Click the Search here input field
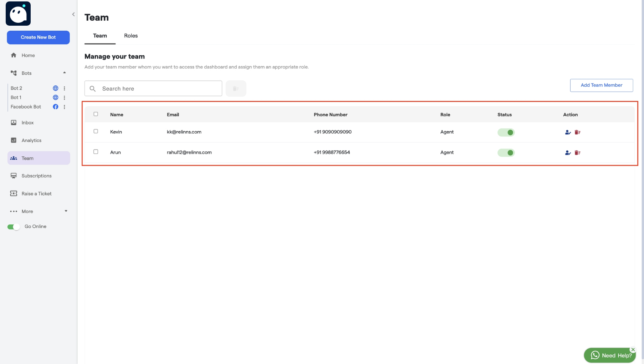Image resolution: width=644 pixels, height=364 pixels. (153, 89)
